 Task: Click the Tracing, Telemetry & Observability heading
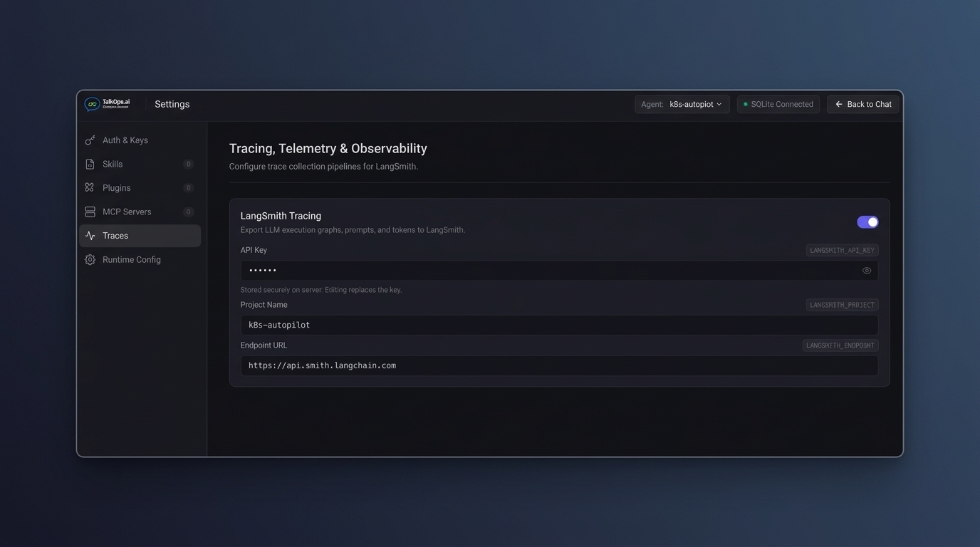click(x=328, y=148)
